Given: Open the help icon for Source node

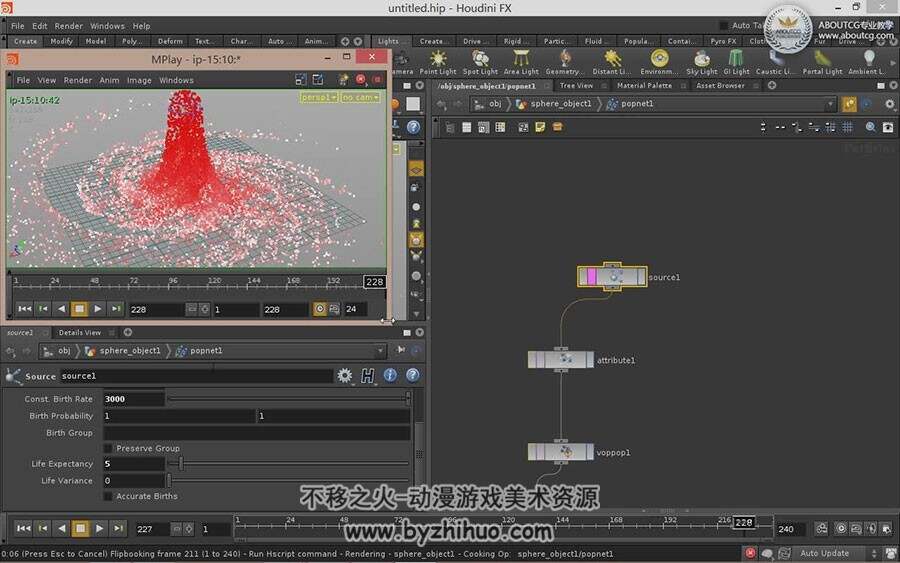Looking at the screenshot, I should pyautogui.click(x=412, y=375).
